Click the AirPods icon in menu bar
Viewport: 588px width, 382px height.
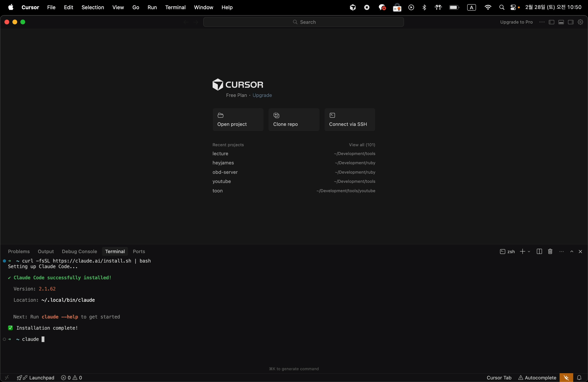tap(438, 8)
